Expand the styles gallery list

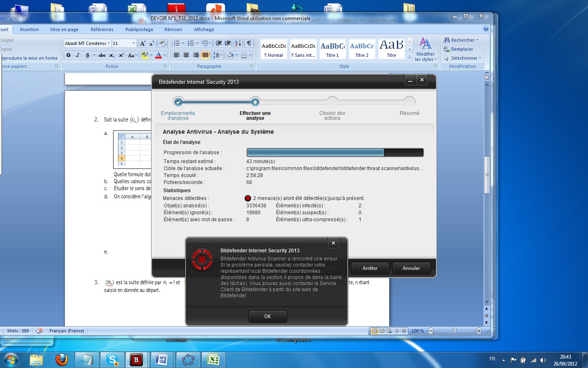click(410, 57)
